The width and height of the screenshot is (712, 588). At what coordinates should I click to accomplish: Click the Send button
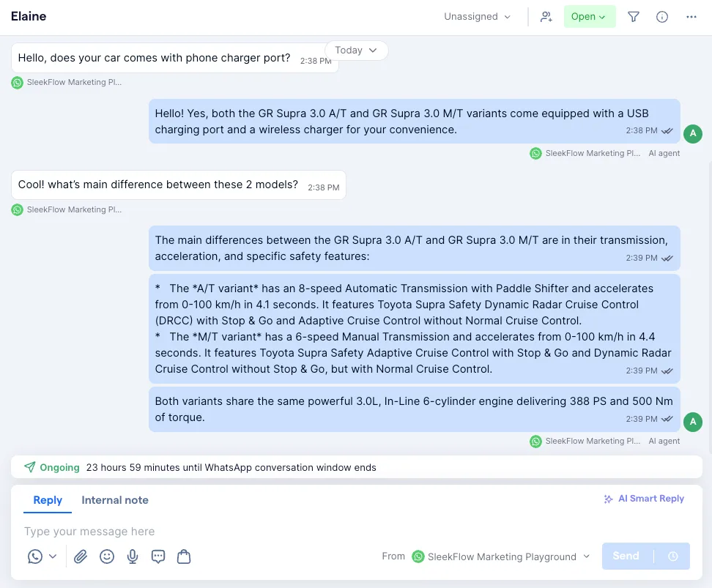pos(626,556)
